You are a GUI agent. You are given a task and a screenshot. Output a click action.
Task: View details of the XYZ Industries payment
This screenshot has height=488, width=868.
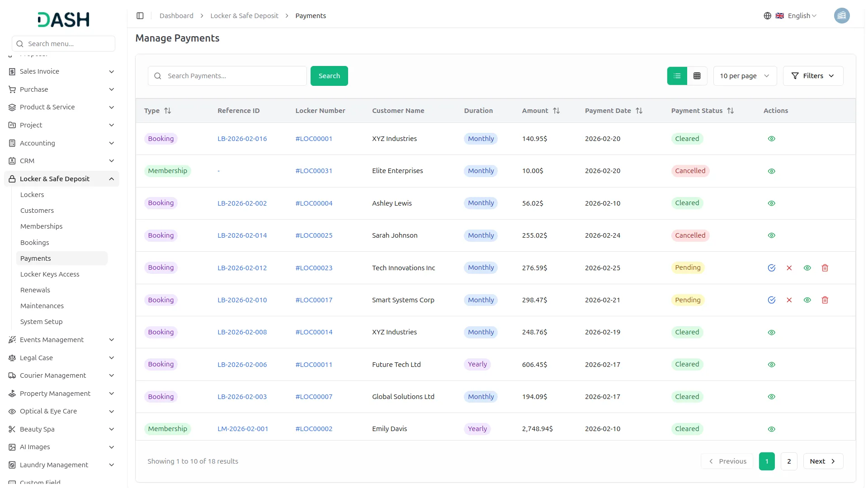tap(771, 139)
